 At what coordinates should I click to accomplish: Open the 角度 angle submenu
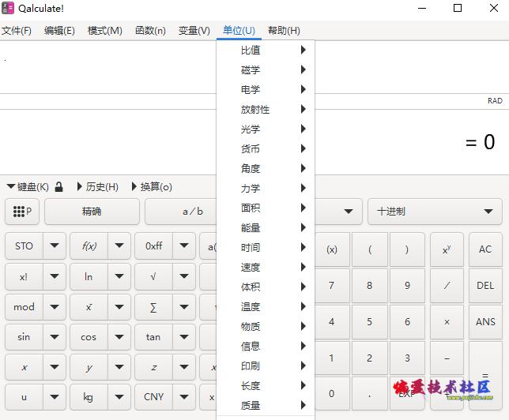(x=266, y=168)
